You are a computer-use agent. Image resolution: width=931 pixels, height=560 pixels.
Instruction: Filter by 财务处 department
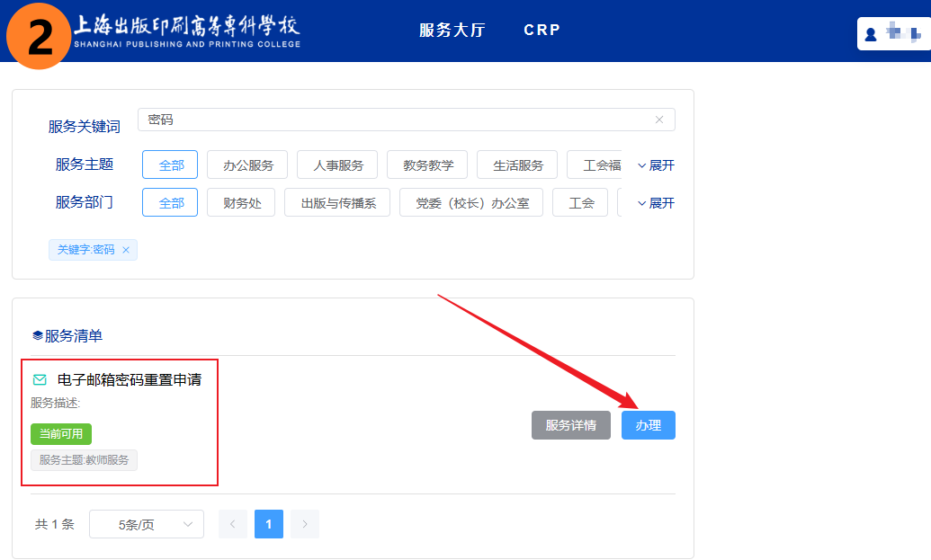[241, 203]
